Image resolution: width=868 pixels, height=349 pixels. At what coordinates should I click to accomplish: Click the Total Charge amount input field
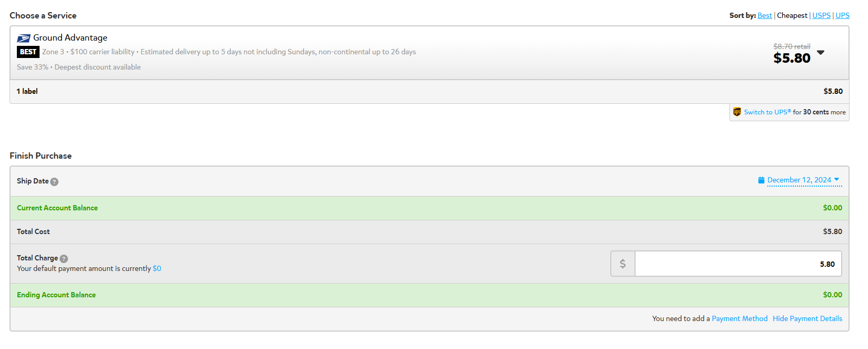(x=738, y=264)
